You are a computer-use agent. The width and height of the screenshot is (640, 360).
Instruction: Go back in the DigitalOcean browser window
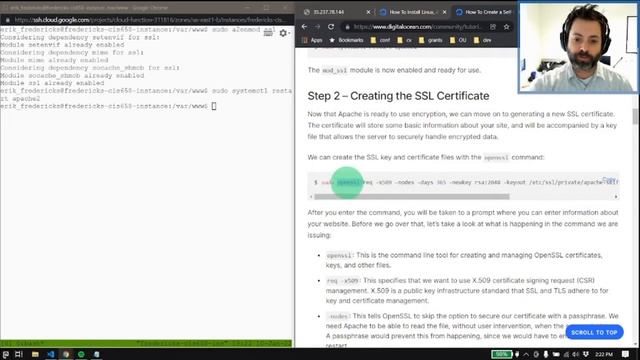click(x=304, y=27)
